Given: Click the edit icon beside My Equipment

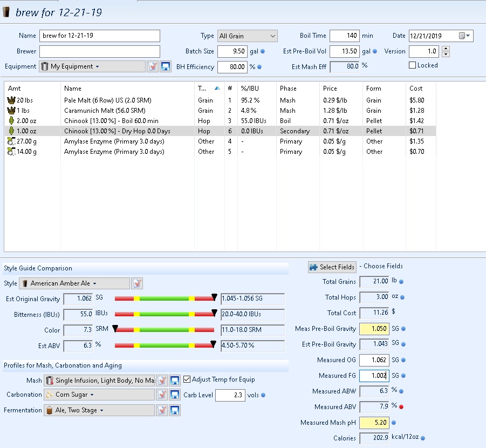Looking at the screenshot, I should tap(153, 66).
